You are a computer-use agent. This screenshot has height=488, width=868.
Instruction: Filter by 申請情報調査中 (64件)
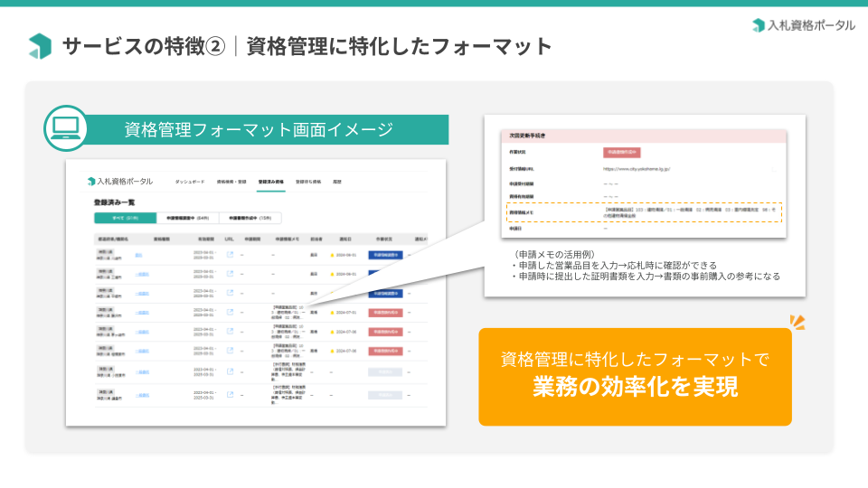[x=188, y=218]
